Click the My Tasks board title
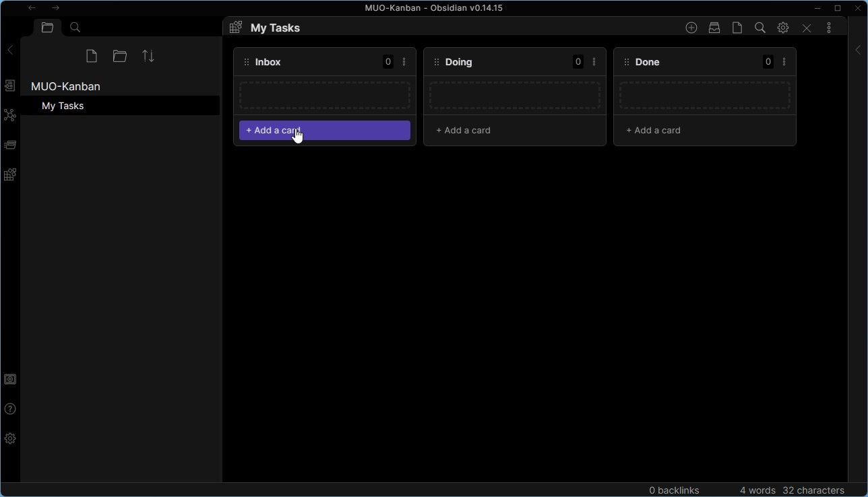This screenshot has height=497, width=868. [275, 28]
